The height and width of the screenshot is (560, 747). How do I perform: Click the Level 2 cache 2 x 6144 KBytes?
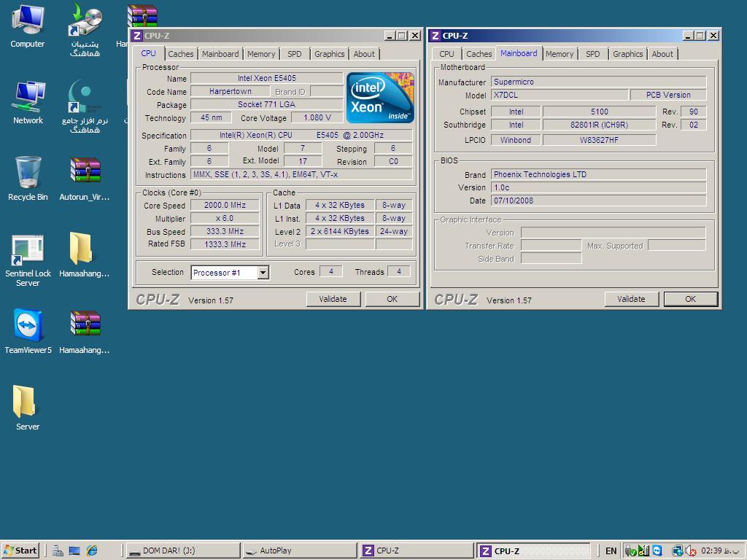[x=340, y=231]
